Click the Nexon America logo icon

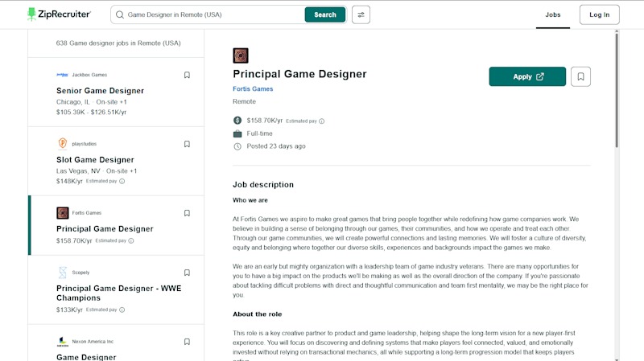[63, 342]
